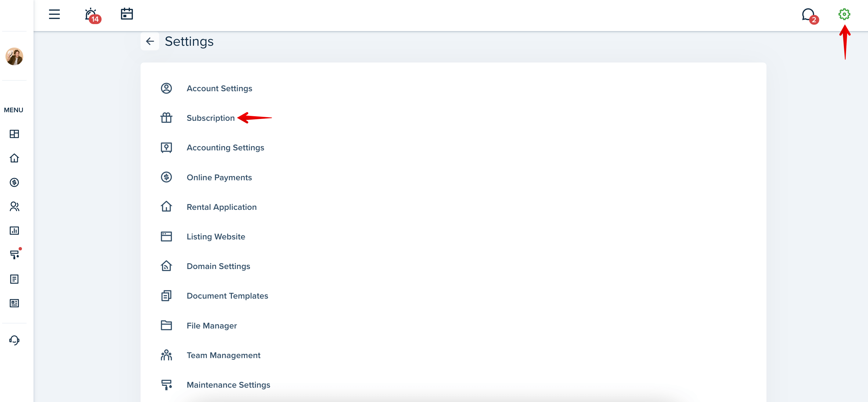Click the File Manager folder icon
868x402 pixels.
tap(166, 325)
